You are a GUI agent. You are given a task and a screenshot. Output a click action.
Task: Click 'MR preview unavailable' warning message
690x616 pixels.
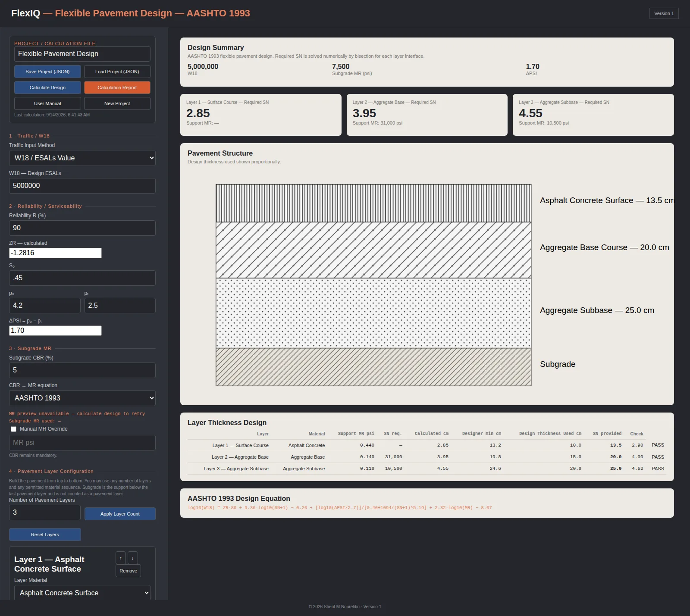tap(77, 414)
